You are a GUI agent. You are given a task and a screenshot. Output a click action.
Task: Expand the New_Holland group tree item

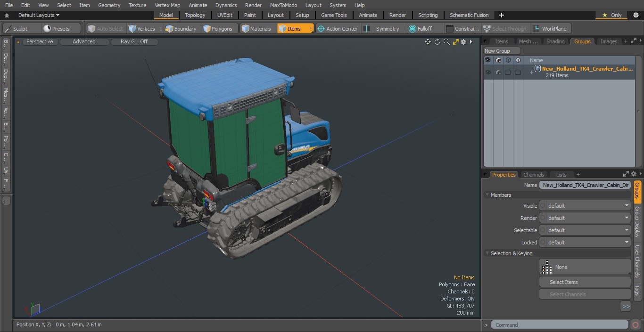531,72
